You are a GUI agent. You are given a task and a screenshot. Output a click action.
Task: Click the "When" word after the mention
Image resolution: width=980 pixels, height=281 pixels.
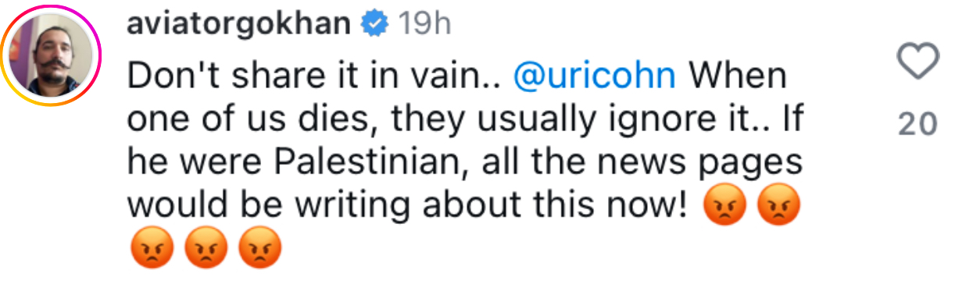coord(737,76)
